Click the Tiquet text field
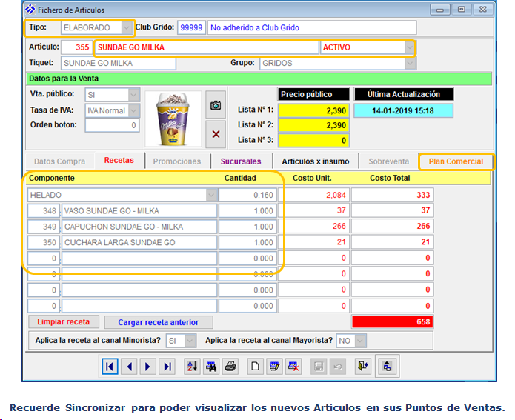This screenshot has width=515, height=420. [119, 63]
